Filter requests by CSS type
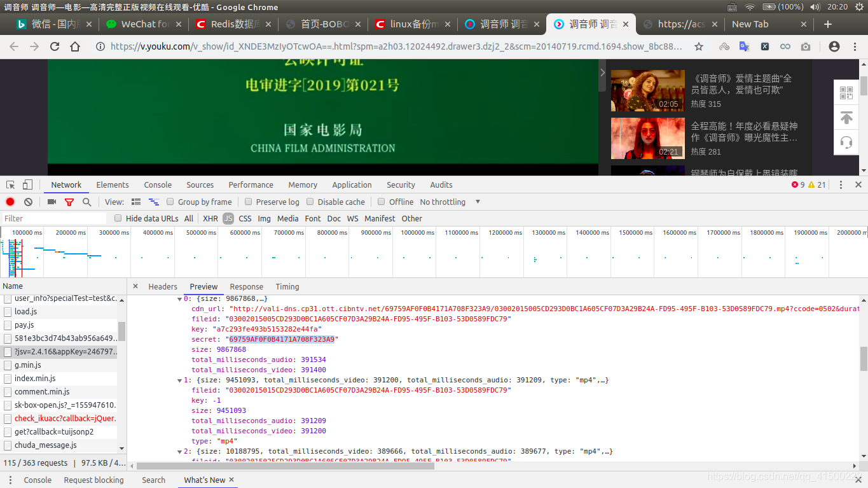 [245, 218]
